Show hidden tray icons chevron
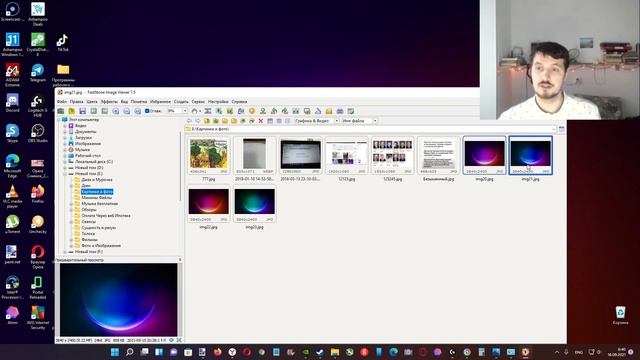Screen dimensions: 640x360 (x=557, y=352)
